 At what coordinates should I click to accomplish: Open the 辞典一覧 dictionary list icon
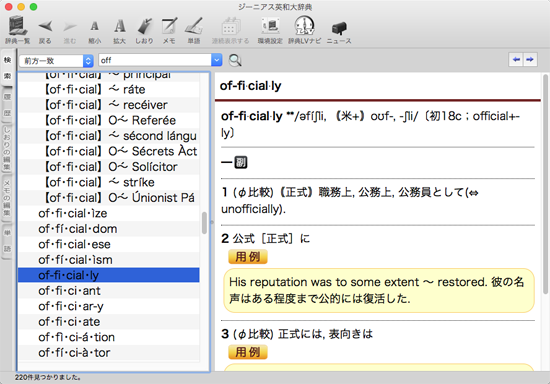18,26
